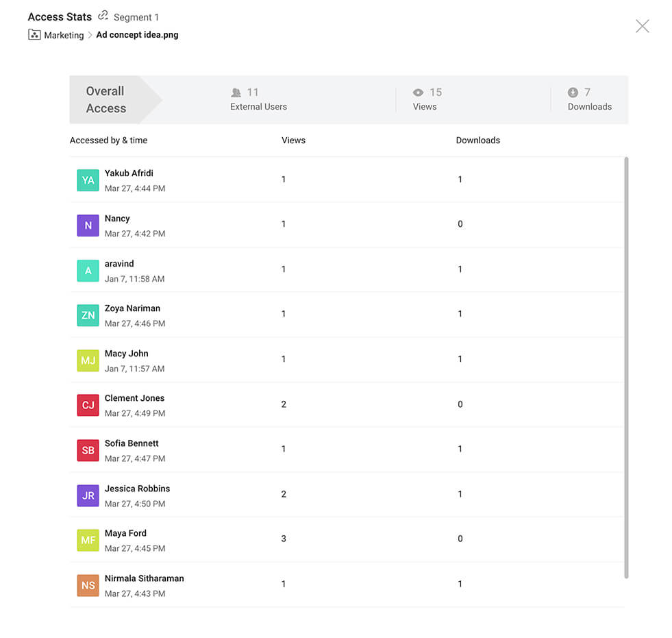Viewport: 672px width, 638px height.
Task: Click Clement Jones's CJ avatar
Action: pos(88,405)
